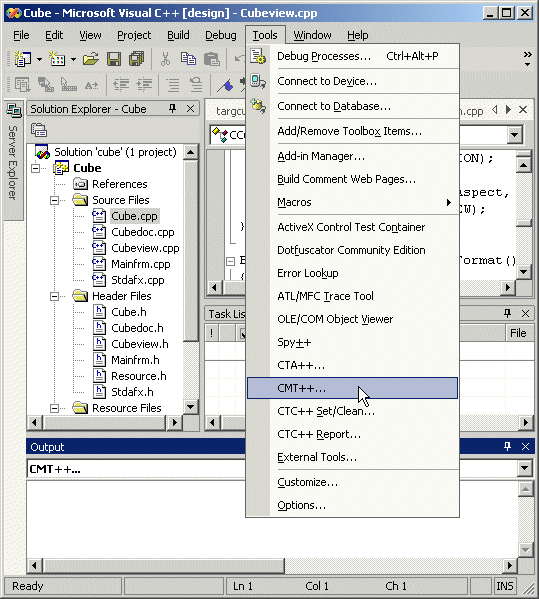This screenshot has width=539, height=599.
Task: Click Output panel horizontal scroll right arrow
Action: coord(510,565)
